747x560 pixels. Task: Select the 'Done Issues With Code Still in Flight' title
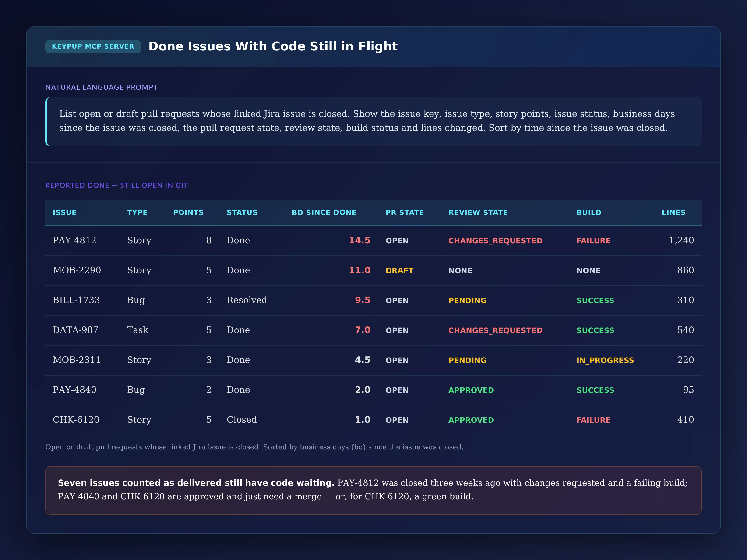273,46
